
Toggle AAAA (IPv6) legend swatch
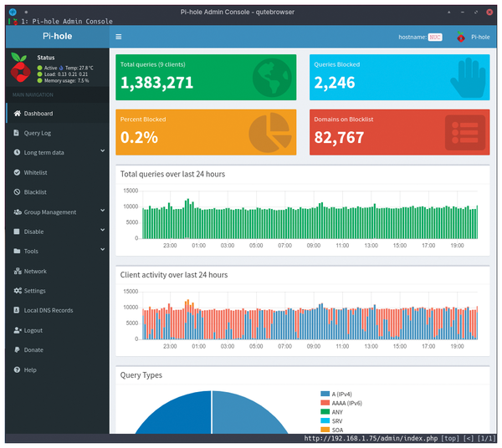click(x=325, y=403)
